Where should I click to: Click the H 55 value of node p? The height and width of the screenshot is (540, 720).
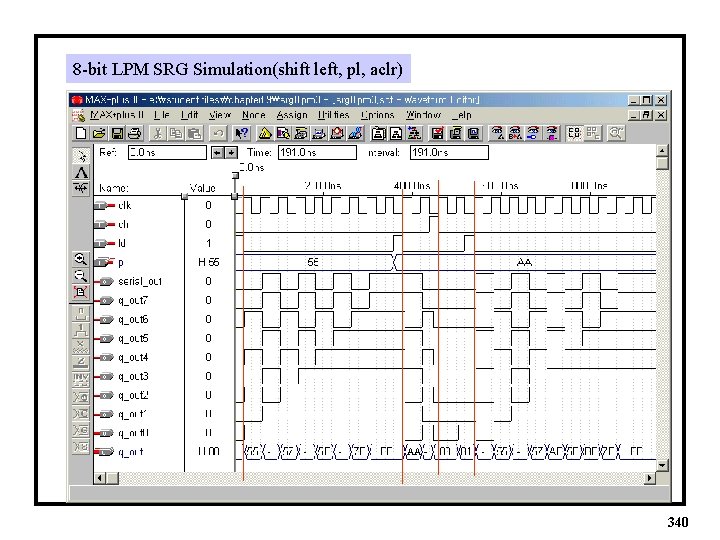tap(208, 262)
